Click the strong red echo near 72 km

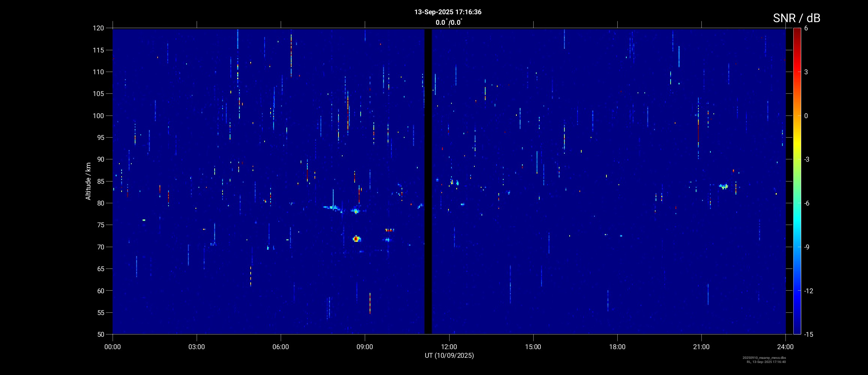(356, 239)
